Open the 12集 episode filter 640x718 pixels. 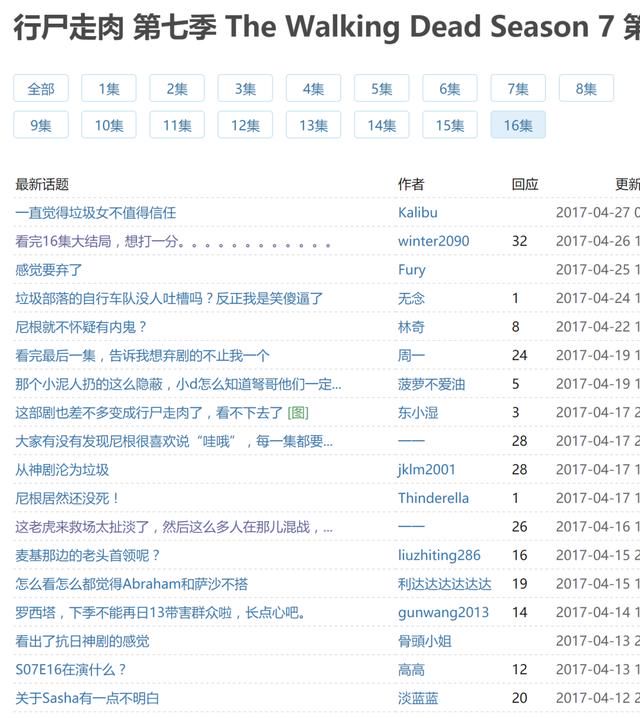(x=245, y=125)
